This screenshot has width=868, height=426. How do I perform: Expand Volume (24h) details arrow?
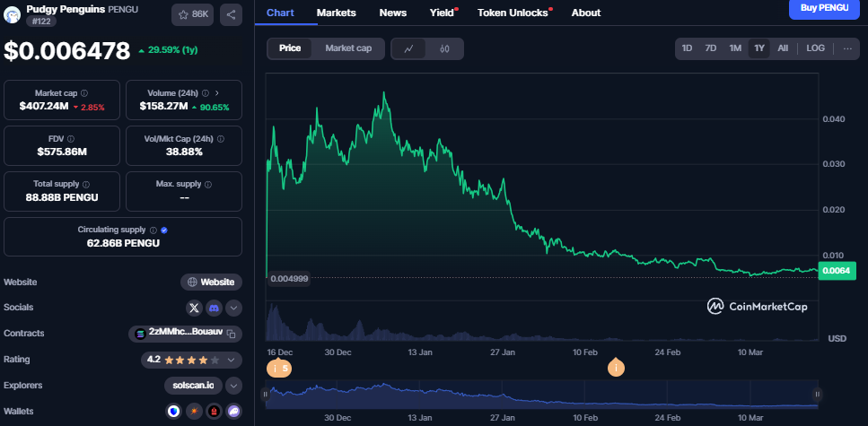click(x=216, y=93)
